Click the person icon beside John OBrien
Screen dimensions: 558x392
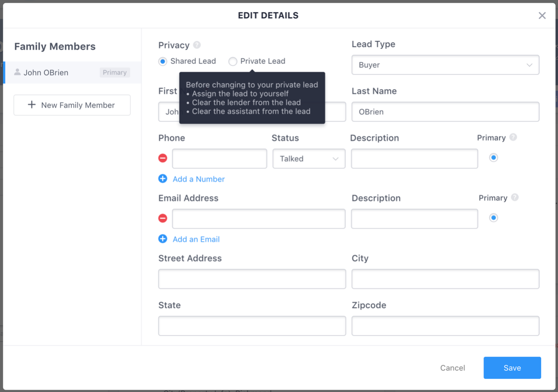click(17, 72)
